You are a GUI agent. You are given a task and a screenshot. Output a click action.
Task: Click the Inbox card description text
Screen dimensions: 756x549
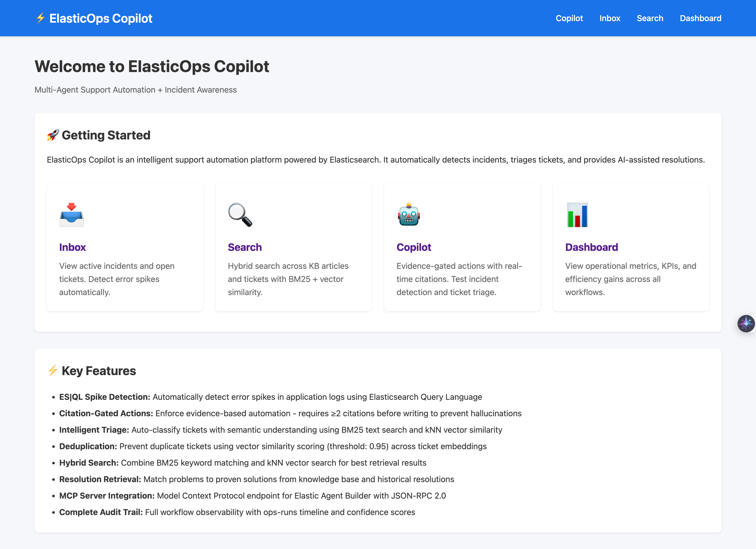[x=117, y=279]
